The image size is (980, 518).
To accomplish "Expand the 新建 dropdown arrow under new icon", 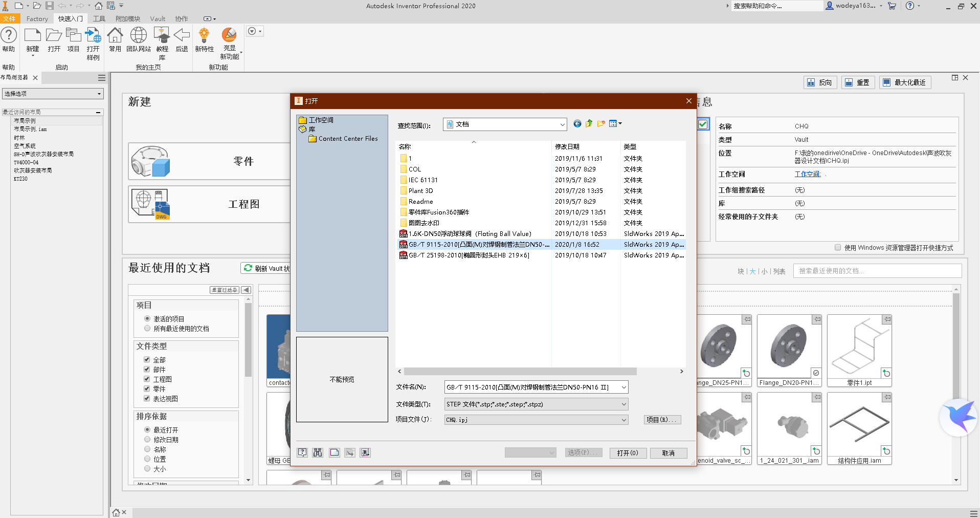I will click(x=33, y=56).
